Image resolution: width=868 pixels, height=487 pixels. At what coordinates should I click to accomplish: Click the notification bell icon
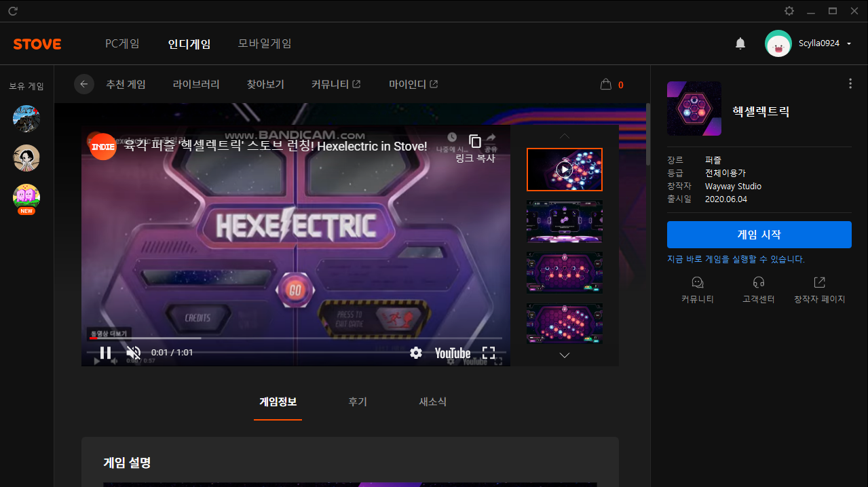click(740, 43)
